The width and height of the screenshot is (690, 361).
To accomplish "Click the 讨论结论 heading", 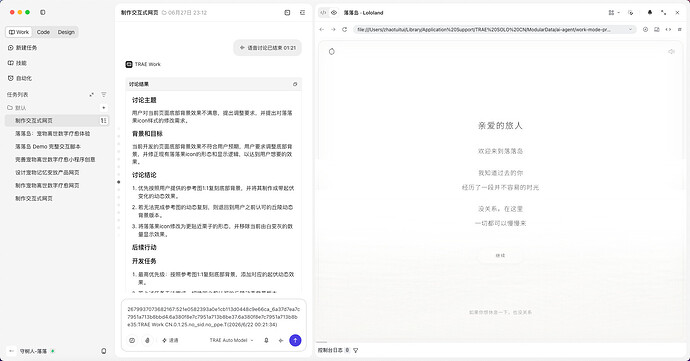I will point(144,175).
